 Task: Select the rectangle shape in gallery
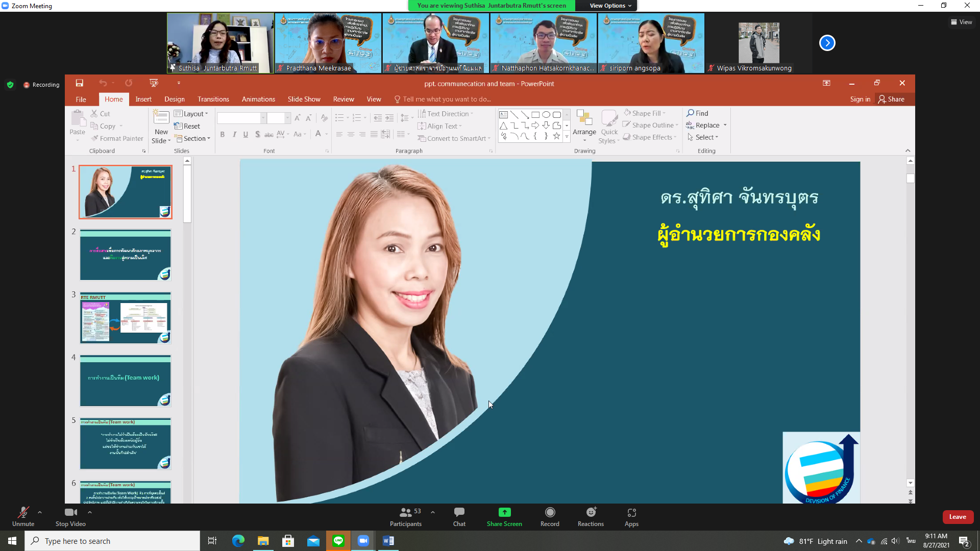point(535,115)
